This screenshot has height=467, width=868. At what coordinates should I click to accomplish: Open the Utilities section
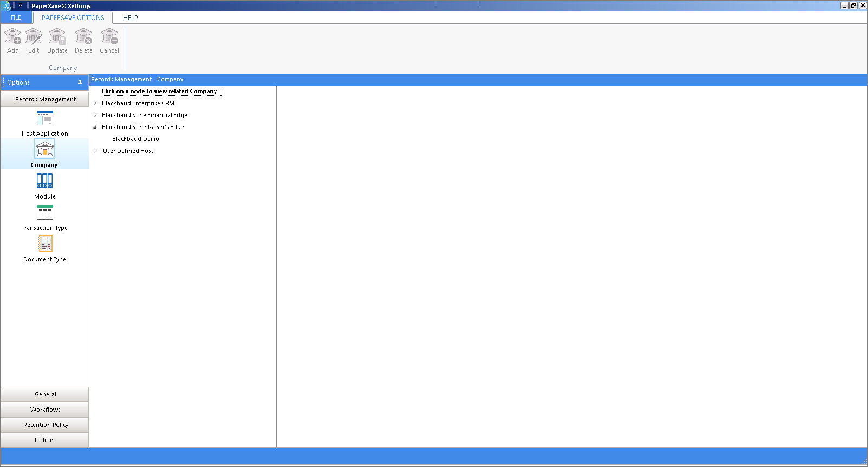(45, 440)
